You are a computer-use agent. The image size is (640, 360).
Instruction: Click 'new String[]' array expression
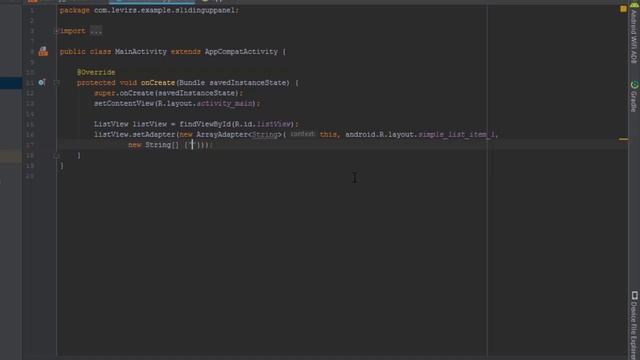tap(153, 145)
